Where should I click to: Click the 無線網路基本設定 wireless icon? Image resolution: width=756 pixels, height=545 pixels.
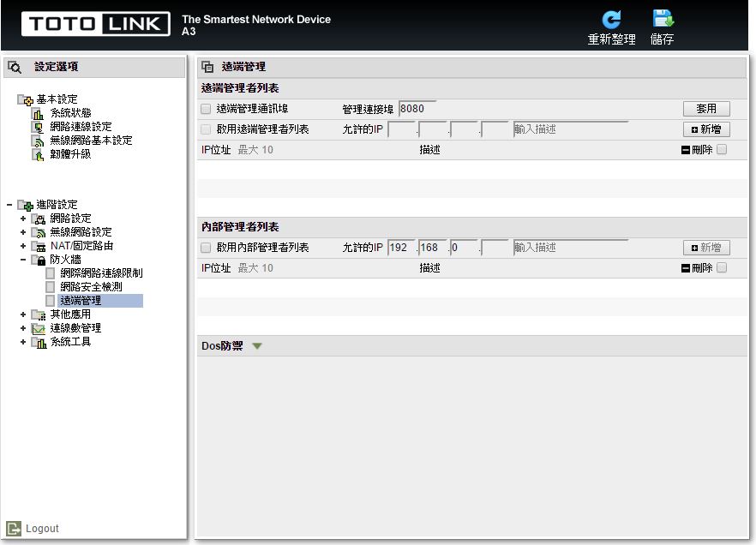pyautogui.click(x=38, y=141)
